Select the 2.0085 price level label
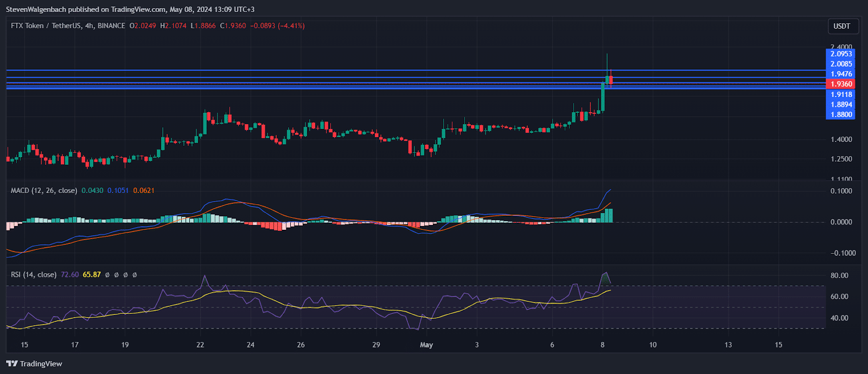This screenshot has height=374, width=868. 841,64
